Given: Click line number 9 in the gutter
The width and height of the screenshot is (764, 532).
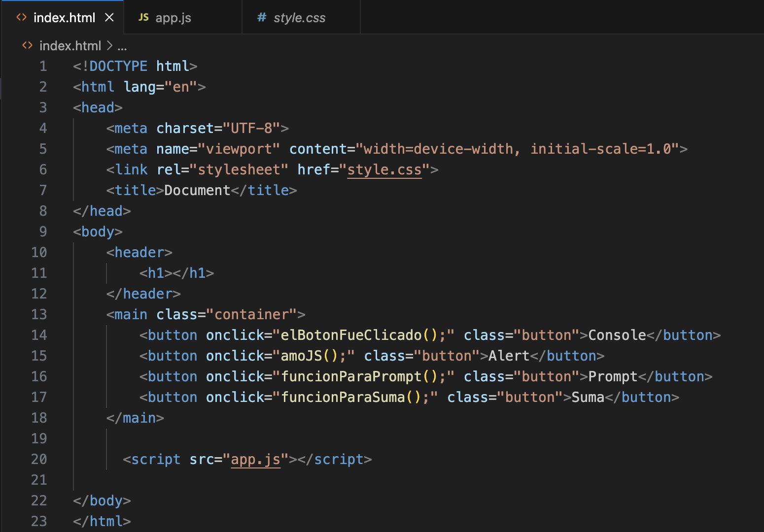Looking at the screenshot, I should [x=43, y=232].
